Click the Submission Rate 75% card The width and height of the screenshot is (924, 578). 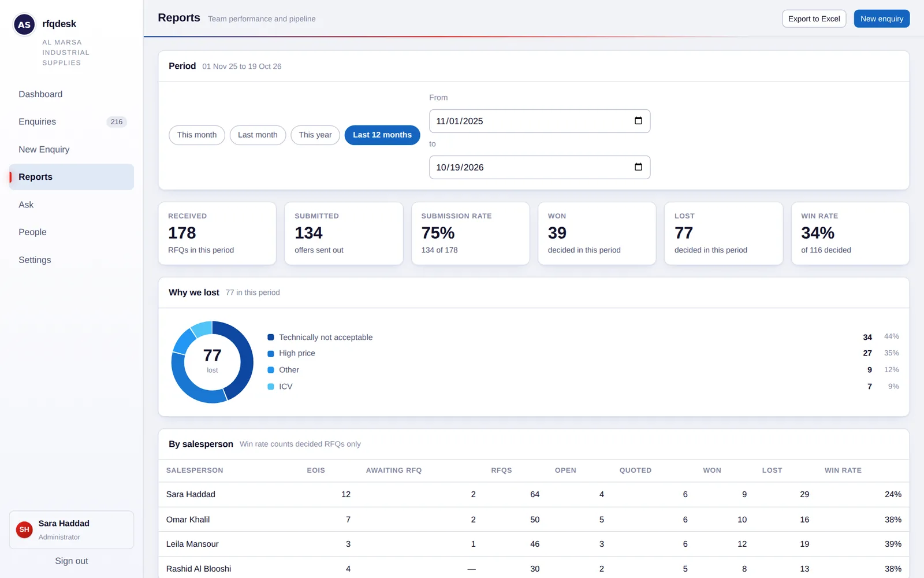[x=470, y=234]
